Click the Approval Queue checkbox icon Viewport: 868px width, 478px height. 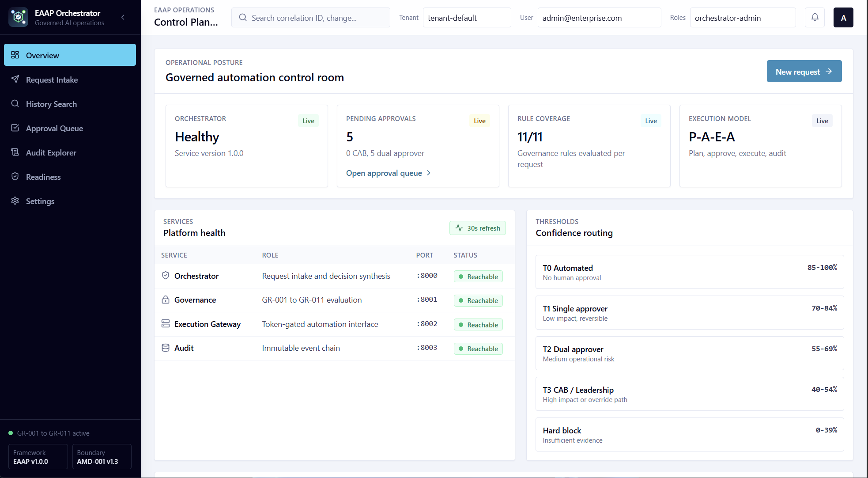tap(15, 128)
